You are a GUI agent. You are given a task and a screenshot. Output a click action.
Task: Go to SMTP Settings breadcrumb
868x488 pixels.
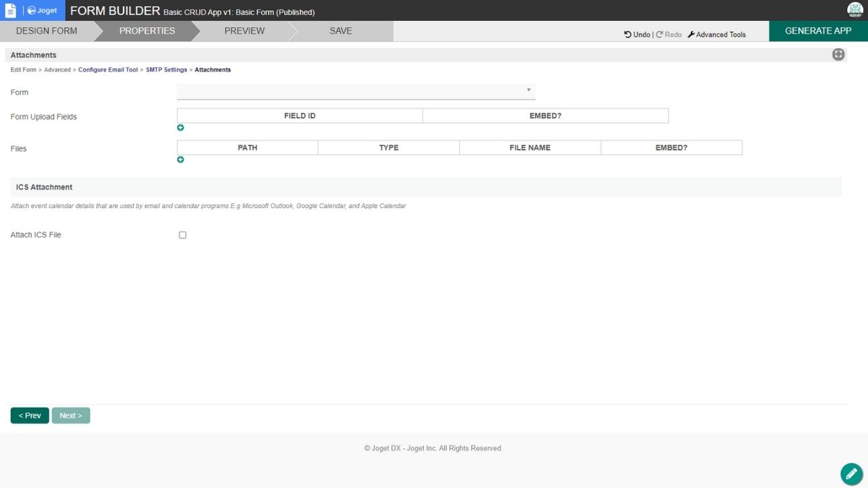pos(166,70)
